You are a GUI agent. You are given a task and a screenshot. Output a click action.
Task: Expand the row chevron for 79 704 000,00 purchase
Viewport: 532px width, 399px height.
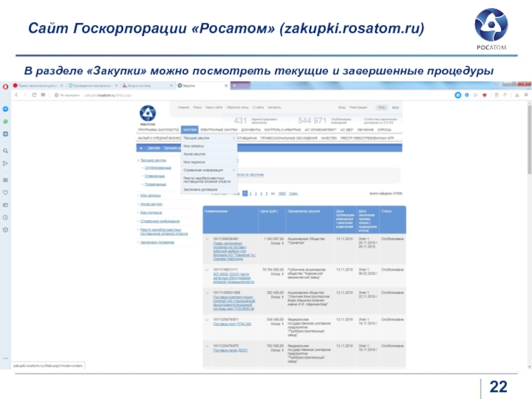coord(207,270)
